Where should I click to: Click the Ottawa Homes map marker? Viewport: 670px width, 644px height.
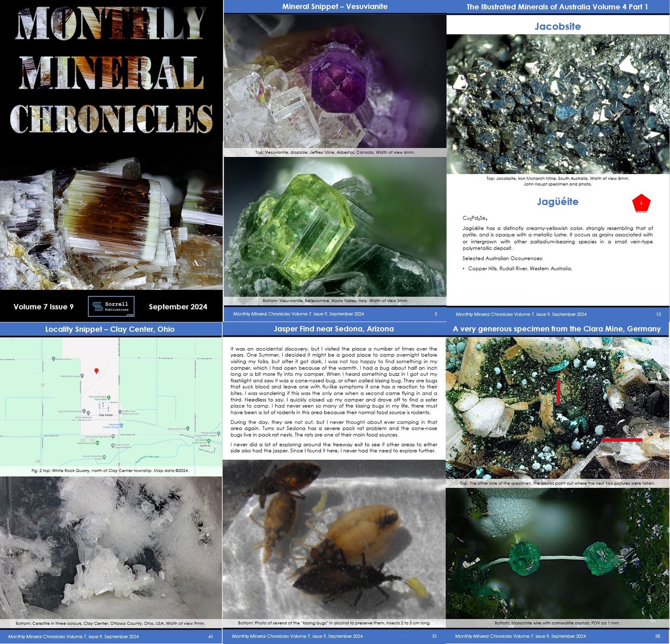pyautogui.click(x=54, y=359)
